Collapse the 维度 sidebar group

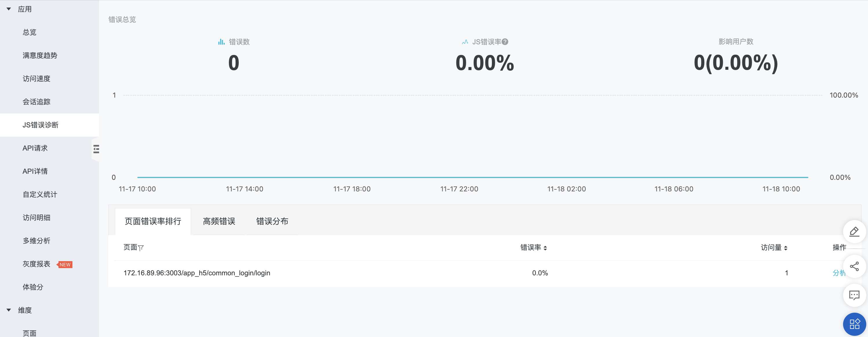[9, 310]
